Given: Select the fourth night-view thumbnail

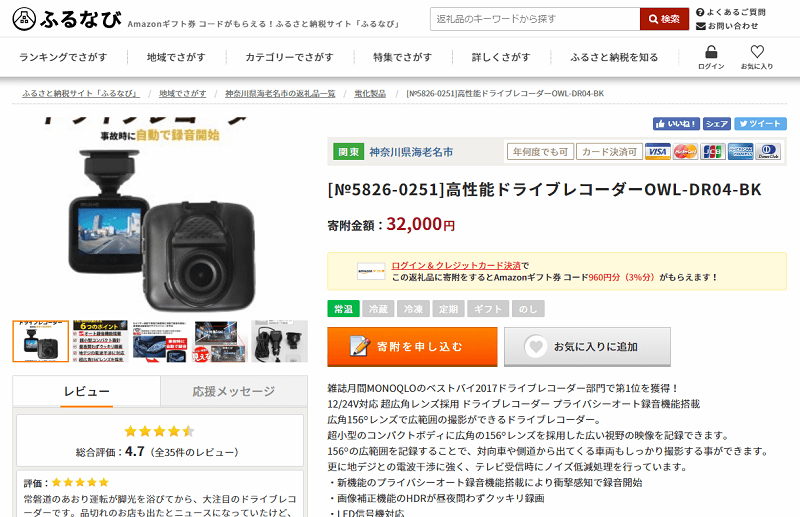Looking at the screenshot, I should click(219, 341).
